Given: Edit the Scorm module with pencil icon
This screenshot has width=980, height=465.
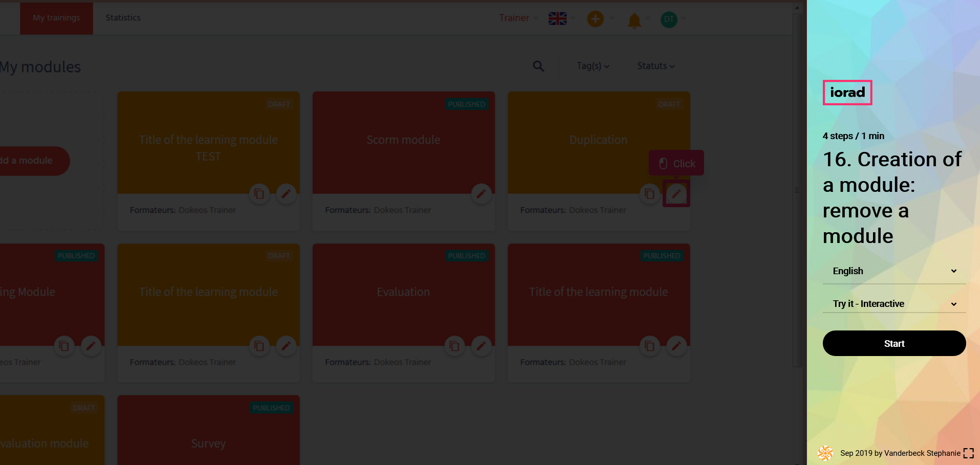Looking at the screenshot, I should coord(481,194).
